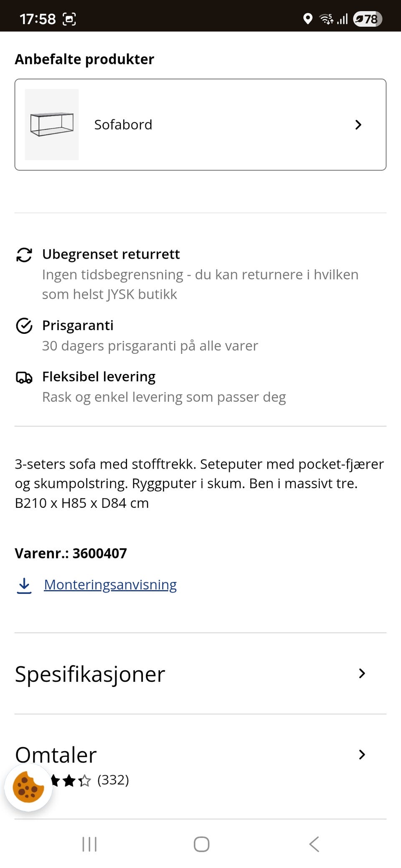Click the mobile signal strength icon
This screenshot has height=868, width=401.
(x=343, y=19)
